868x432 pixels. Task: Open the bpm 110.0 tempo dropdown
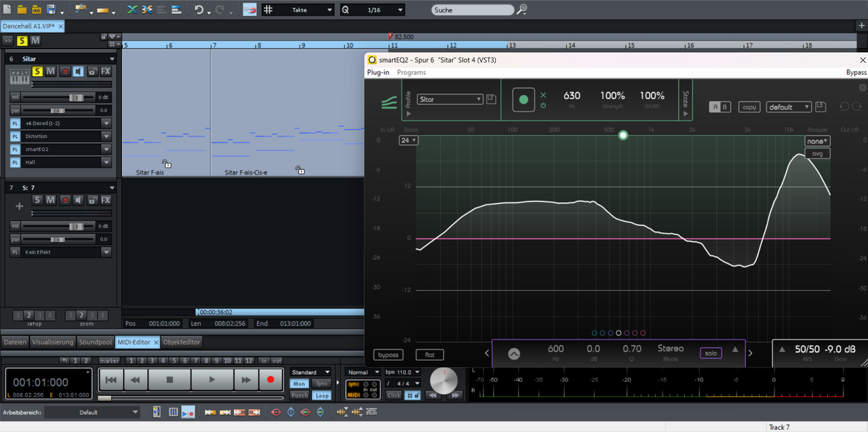[402, 372]
